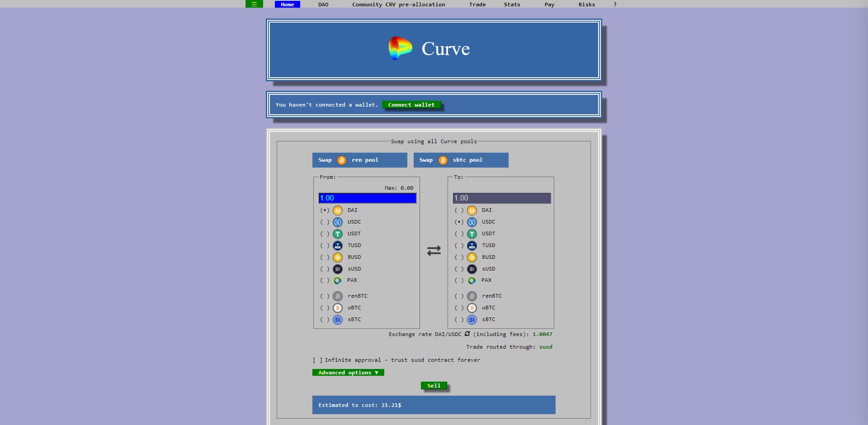
Task: Click the wBTC coin icon under From
Action: pyautogui.click(x=338, y=308)
